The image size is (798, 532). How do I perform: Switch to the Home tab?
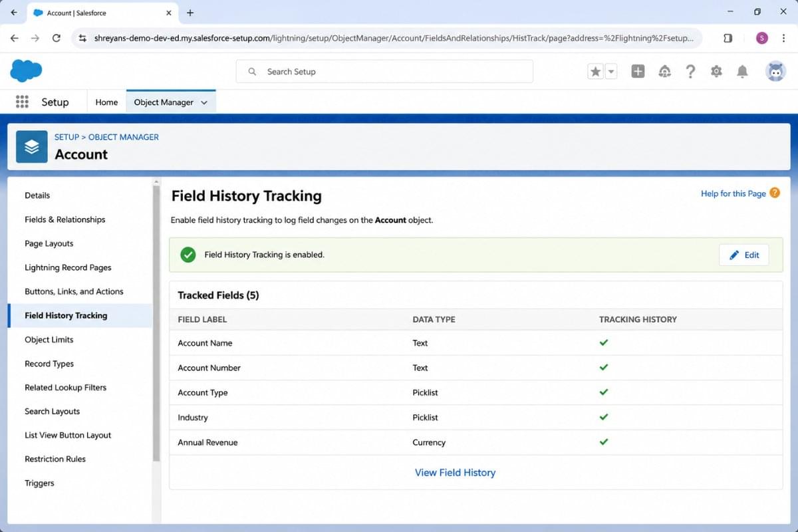click(x=106, y=102)
